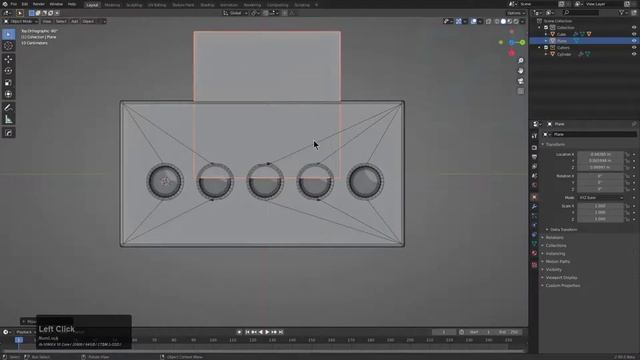The height and width of the screenshot is (360, 640).
Task: Open the Window menu
Action: pyautogui.click(x=56, y=4)
